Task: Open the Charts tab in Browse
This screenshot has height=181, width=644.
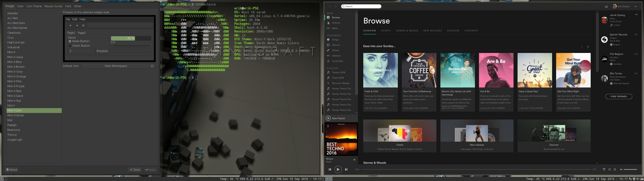Action: [386, 31]
